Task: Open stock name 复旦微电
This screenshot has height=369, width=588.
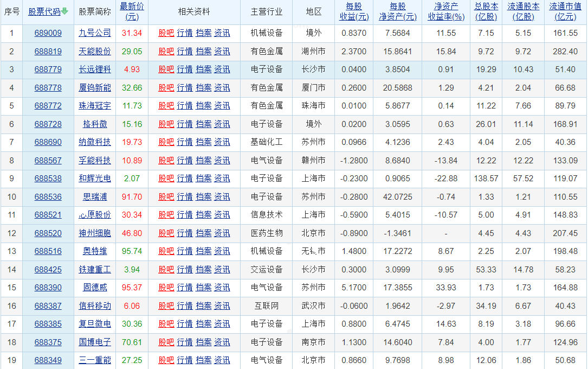Action: click(95, 325)
